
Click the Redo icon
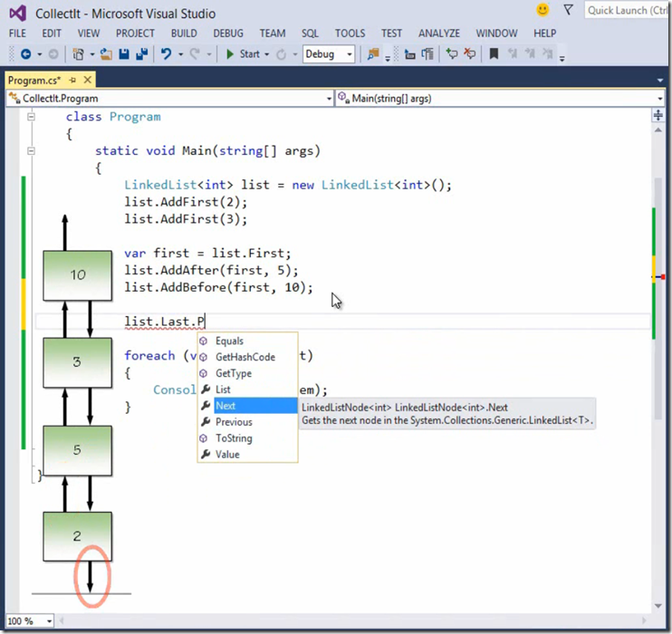pos(195,54)
